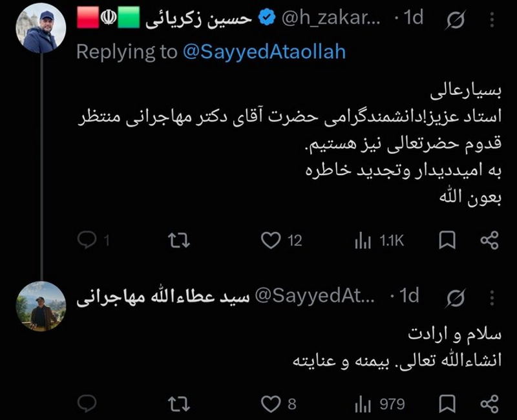The height and width of the screenshot is (420, 517).
Task: Open the @h_zakar... profile handle
Action: 331,18
